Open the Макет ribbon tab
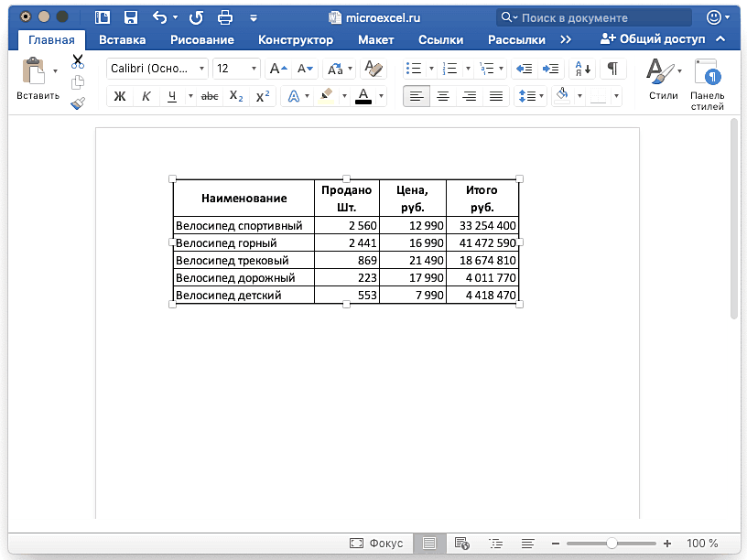This screenshot has width=747, height=560. (375, 39)
